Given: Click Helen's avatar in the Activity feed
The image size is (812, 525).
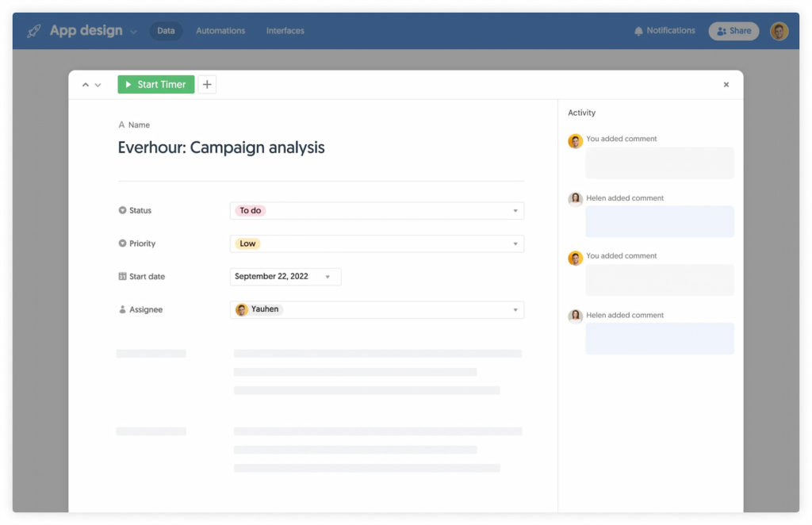Looking at the screenshot, I should [x=575, y=199].
